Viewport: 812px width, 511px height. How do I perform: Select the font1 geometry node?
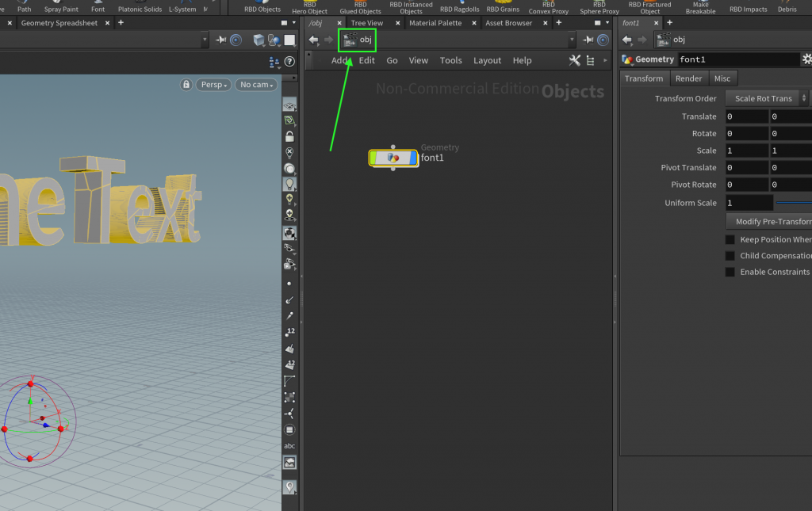[393, 158]
